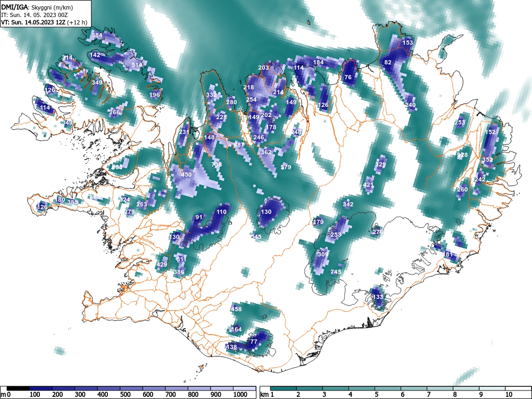Click the visibility value 579 on the map
The width and height of the screenshot is (532, 399).
(x=286, y=167)
